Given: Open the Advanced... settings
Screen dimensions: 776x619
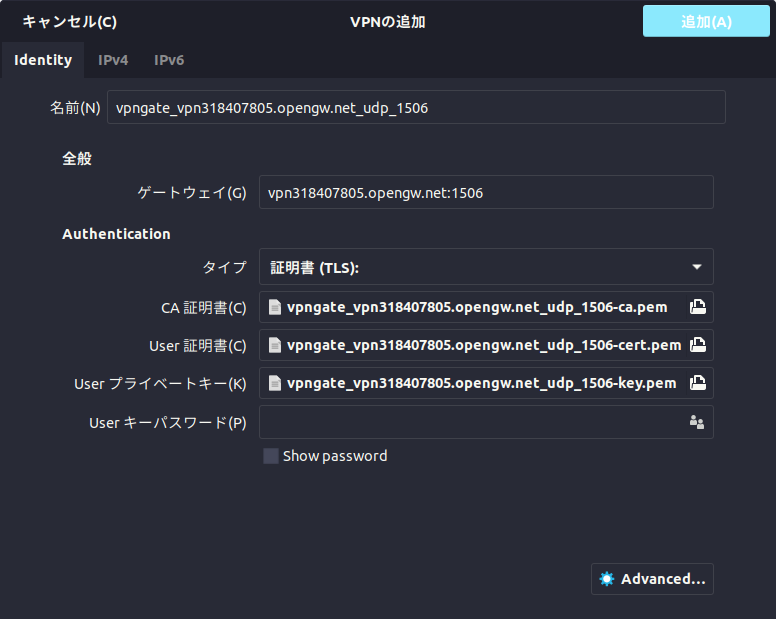Looking at the screenshot, I should 652,579.
